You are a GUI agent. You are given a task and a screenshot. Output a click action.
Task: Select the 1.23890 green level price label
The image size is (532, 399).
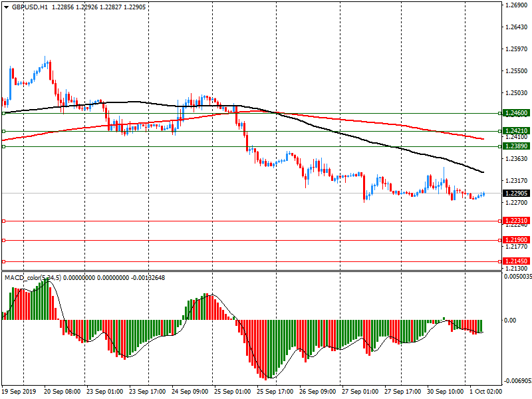coord(516,146)
